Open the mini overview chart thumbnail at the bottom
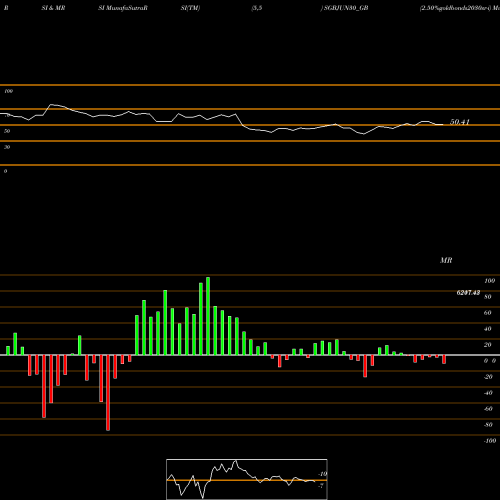The width and height of the screenshot is (500, 500). (247, 479)
